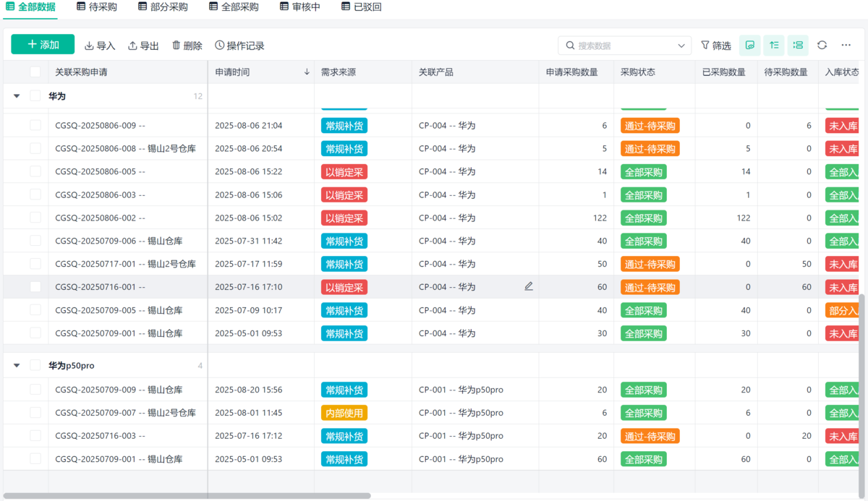868x501 pixels.
Task: Click the date 2025-08-20 15:56
Action: (249, 390)
